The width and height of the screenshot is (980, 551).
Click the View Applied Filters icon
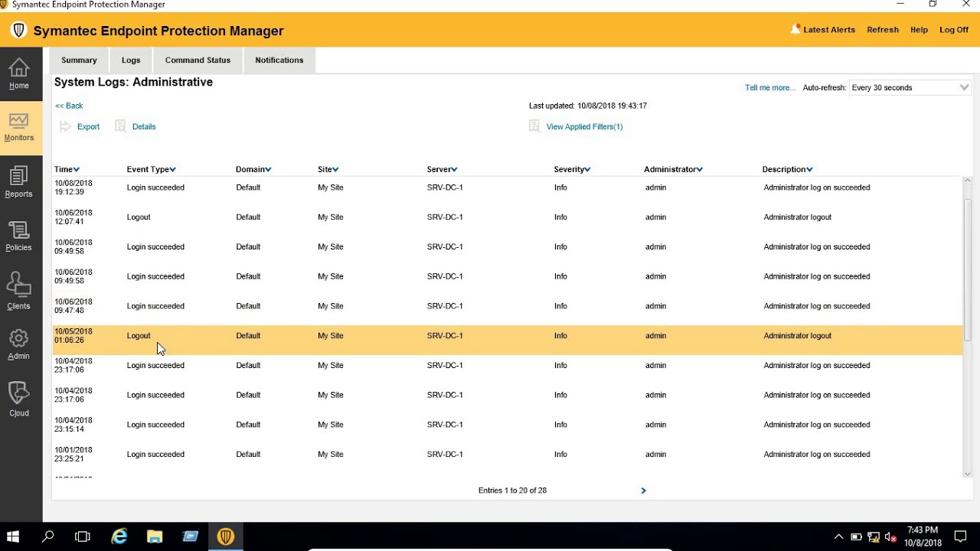[x=534, y=126]
